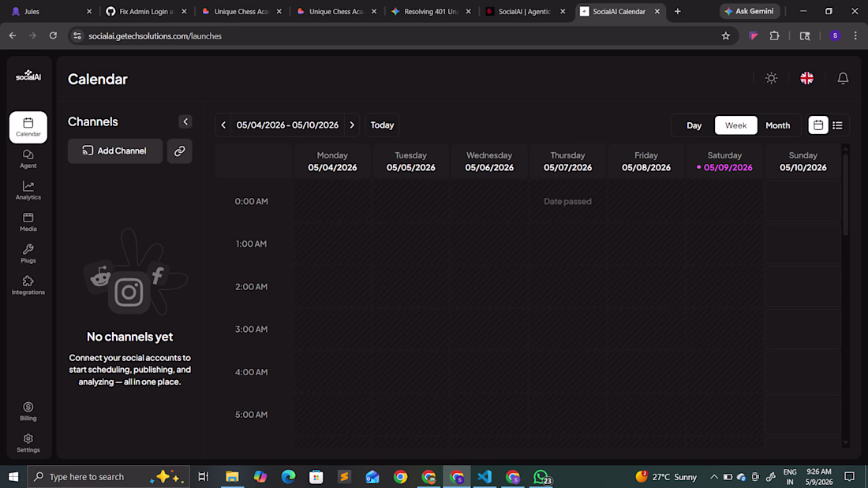The width and height of the screenshot is (868, 488).
Task: Click the Wednesday 05/06/2026 column header
Action: coord(488,161)
